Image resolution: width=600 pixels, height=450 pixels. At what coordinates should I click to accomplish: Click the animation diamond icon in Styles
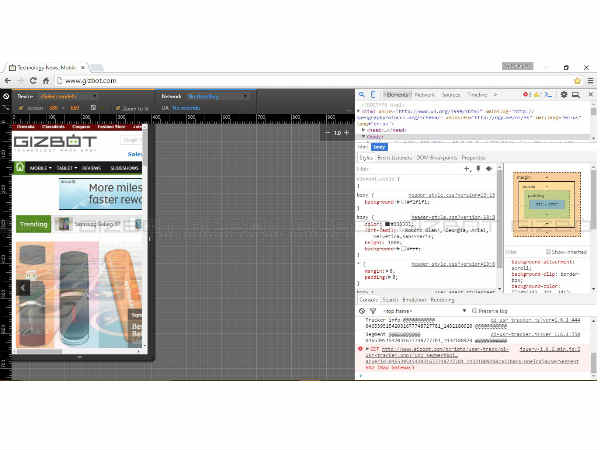pos(489,168)
